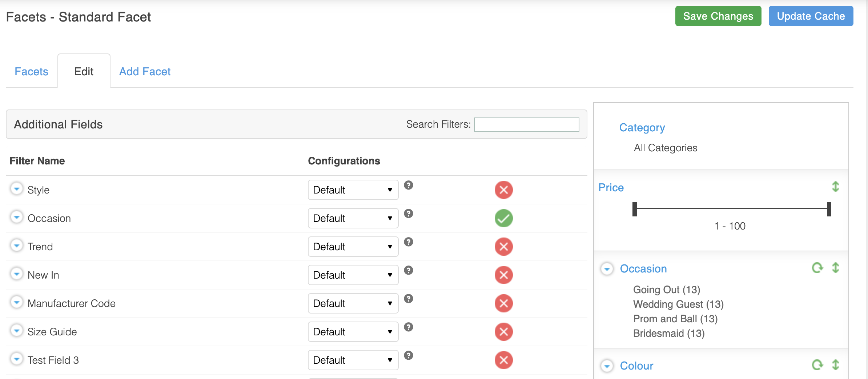
Task: Click the reorder arrows icon beside Occasion preview
Action: click(836, 268)
